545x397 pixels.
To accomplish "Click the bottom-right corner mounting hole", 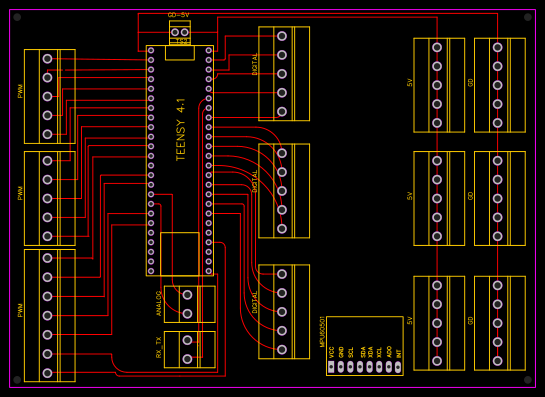I will (528, 379).
